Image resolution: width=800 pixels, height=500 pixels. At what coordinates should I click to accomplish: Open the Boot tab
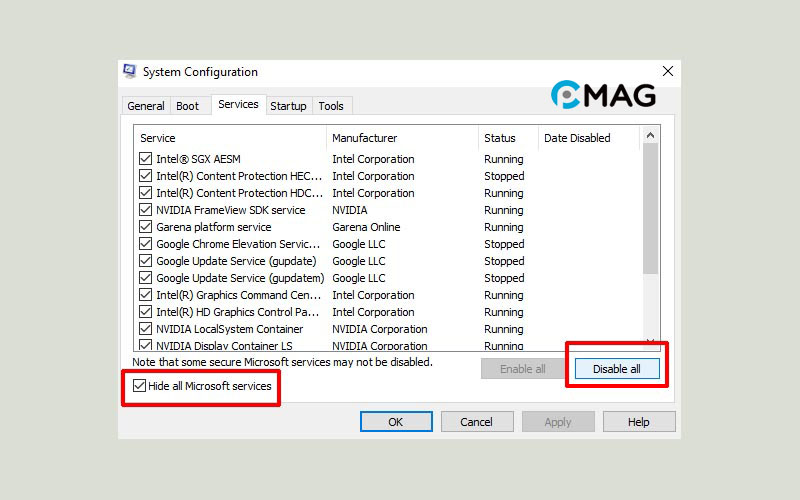point(188,106)
